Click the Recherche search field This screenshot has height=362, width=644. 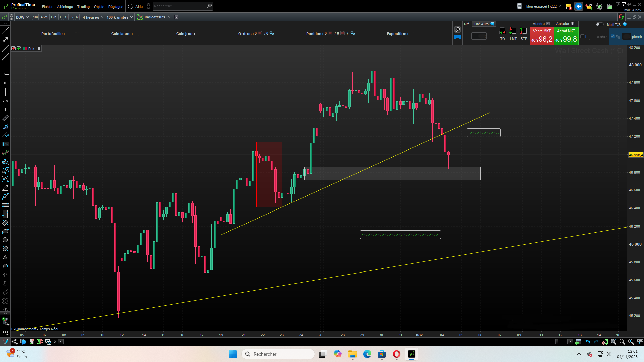[x=179, y=6]
